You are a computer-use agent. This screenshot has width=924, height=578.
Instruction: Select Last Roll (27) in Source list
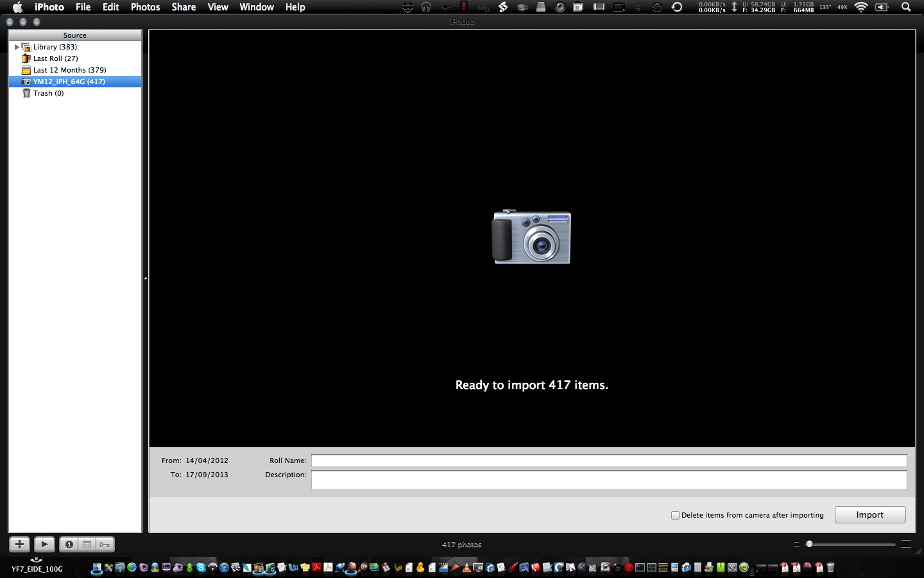tap(75, 58)
